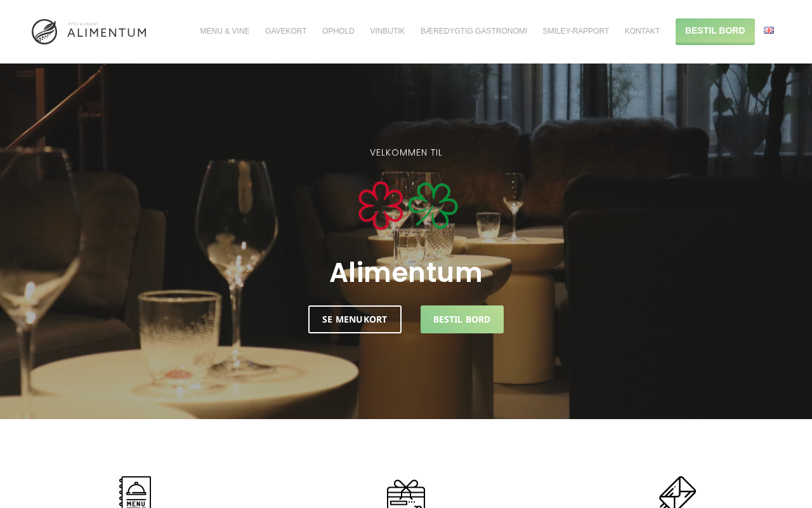Open the Gavekort page
The image size is (812, 508).
(x=286, y=31)
